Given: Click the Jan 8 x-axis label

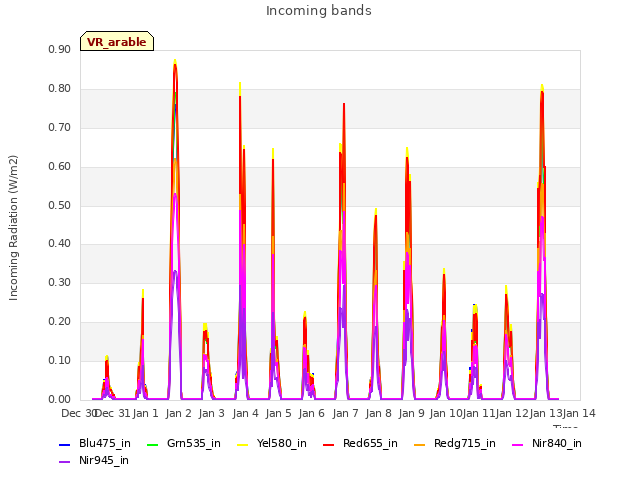Looking at the screenshot, I should click(x=379, y=413).
